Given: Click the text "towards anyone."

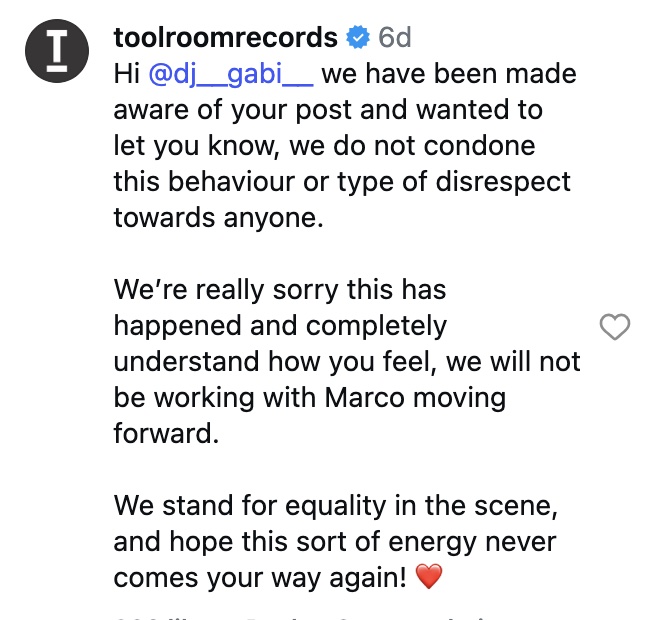Looking at the screenshot, I should tap(218, 218).
